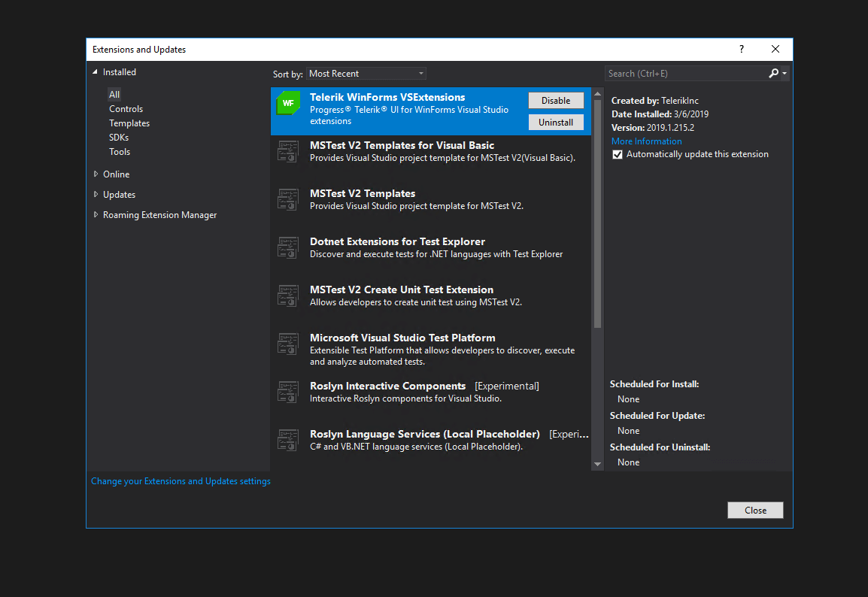Collapse the Installed tree node
This screenshot has width=868, height=597.
(x=96, y=72)
